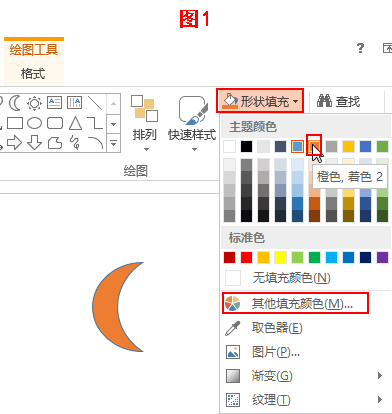Activate the 取色器 Eyedropper tool
Image resolution: width=392 pixels, height=414 pixels.
[x=277, y=328]
